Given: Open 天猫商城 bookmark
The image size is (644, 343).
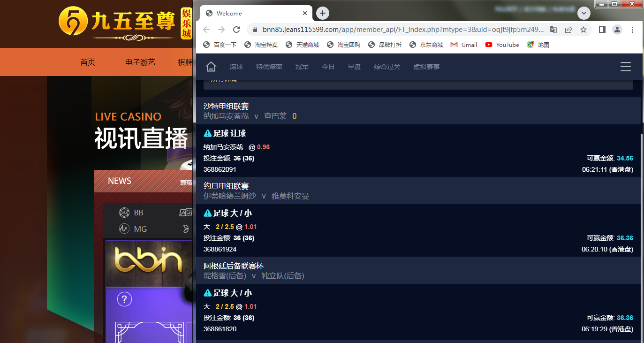Looking at the screenshot, I should [302, 45].
